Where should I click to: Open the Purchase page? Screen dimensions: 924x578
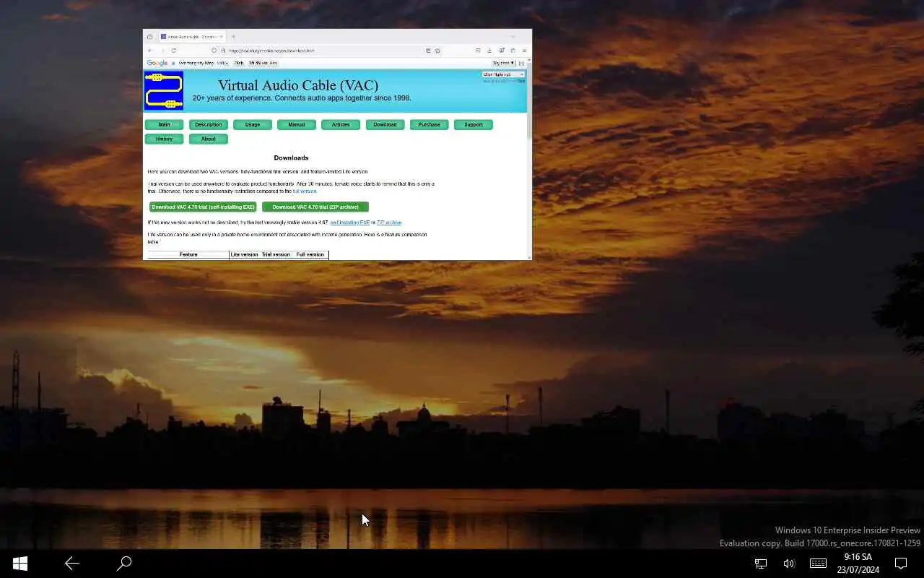click(429, 124)
